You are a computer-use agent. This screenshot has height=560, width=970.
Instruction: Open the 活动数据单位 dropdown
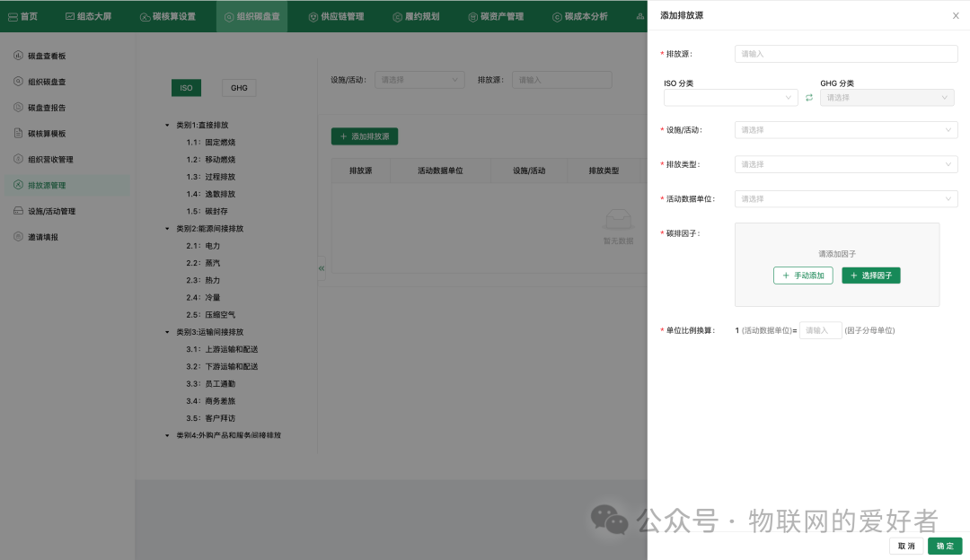(x=845, y=198)
